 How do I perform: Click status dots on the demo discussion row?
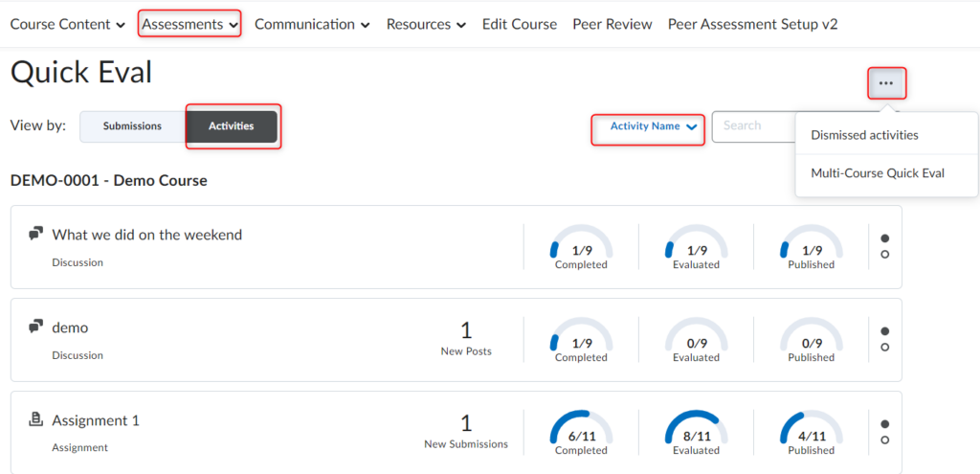click(x=884, y=339)
